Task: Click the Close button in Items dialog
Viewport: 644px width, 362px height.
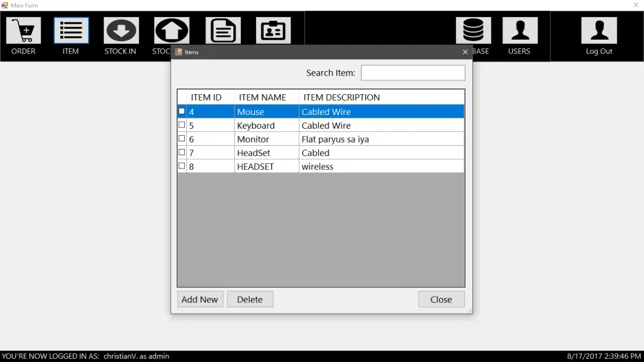Action: [x=441, y=299]
